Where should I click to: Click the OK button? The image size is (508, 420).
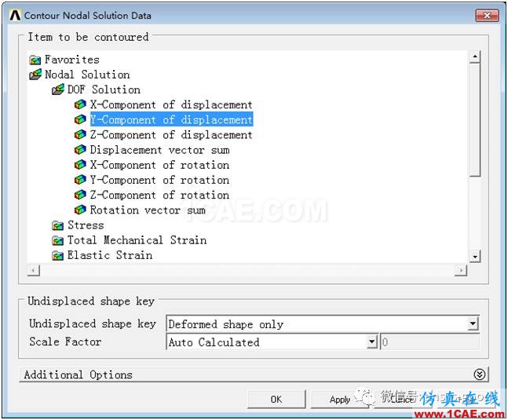click(x=276, y=399)
